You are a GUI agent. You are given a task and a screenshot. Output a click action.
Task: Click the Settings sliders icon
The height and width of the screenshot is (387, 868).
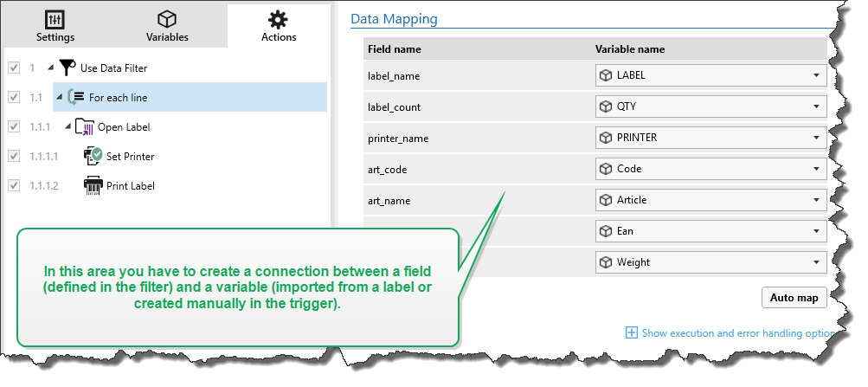click(x=55, y=20)
